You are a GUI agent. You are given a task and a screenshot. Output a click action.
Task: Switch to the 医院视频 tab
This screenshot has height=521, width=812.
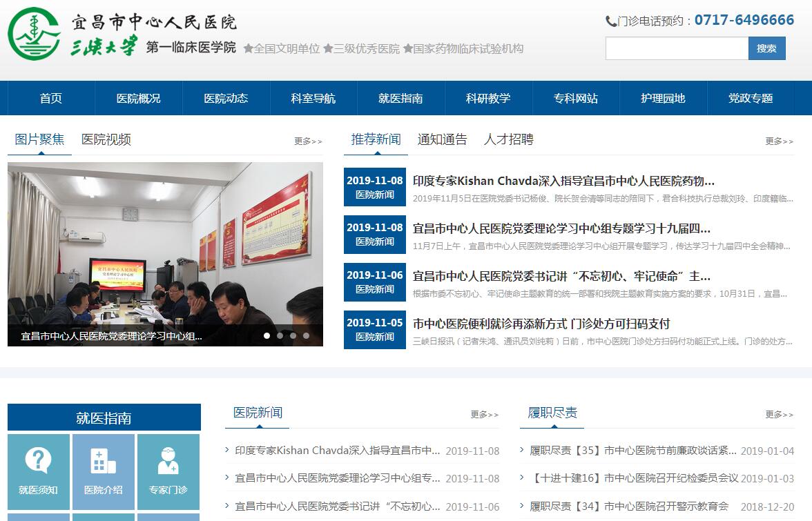pyautogui.click(x=106, y=139)
